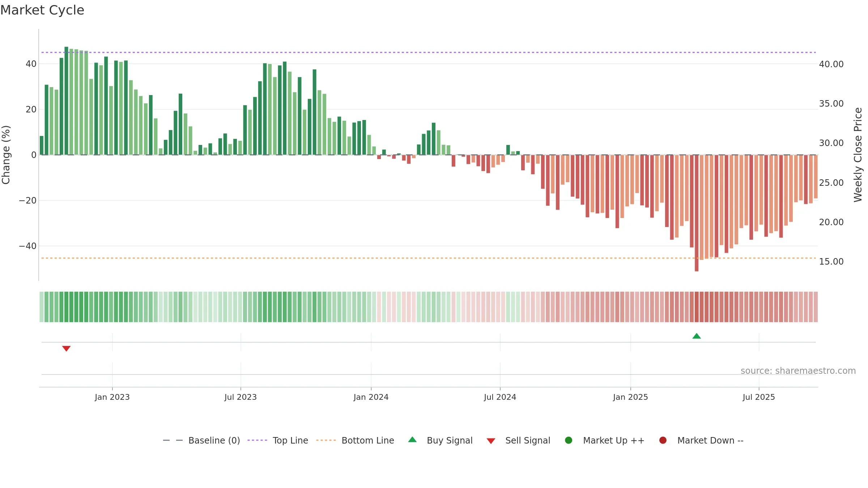Click the red Sell Signal triangle marker

(x=66, y=348)
